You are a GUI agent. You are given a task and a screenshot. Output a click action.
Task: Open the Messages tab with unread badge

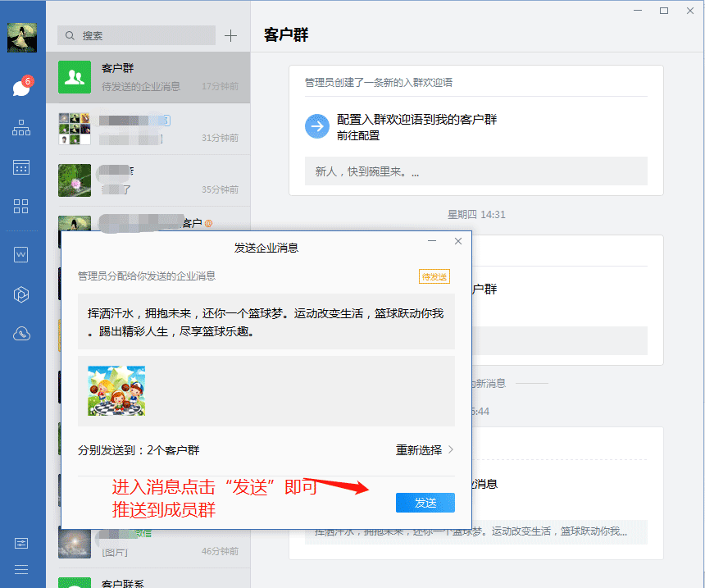click(21, 88)
